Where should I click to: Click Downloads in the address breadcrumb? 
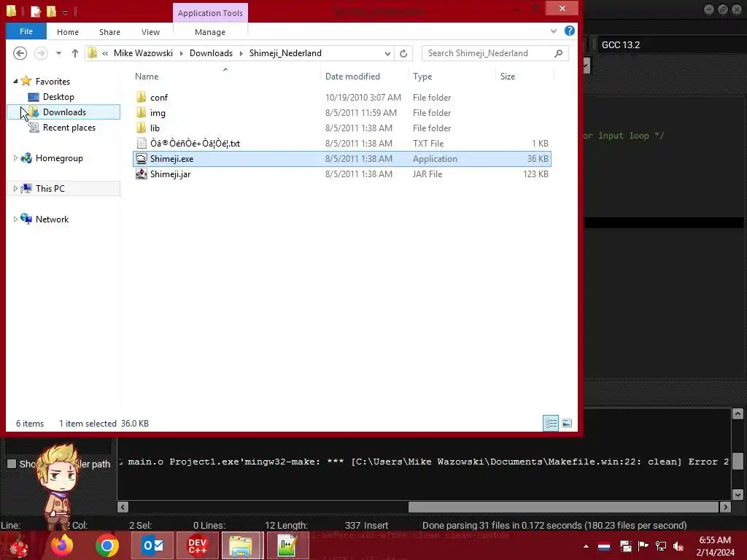point(211,53)
